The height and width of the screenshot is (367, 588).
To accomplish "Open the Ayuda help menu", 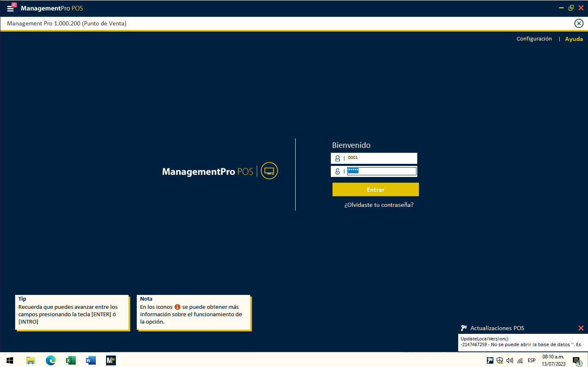I will [574, 39].
